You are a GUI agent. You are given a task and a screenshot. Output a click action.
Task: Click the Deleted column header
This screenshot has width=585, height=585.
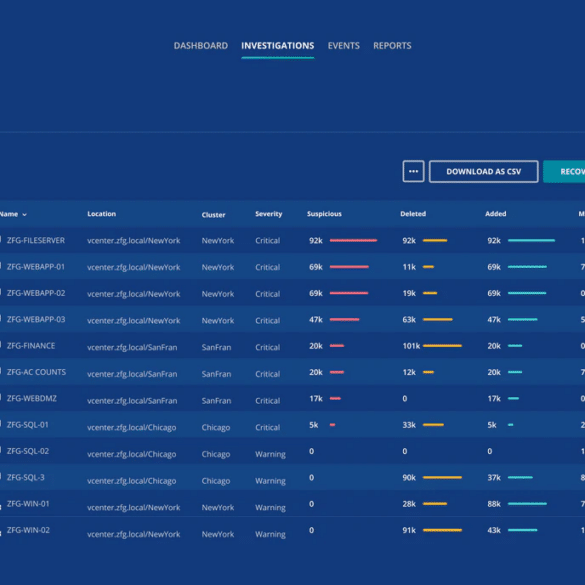tap(413, 214)
